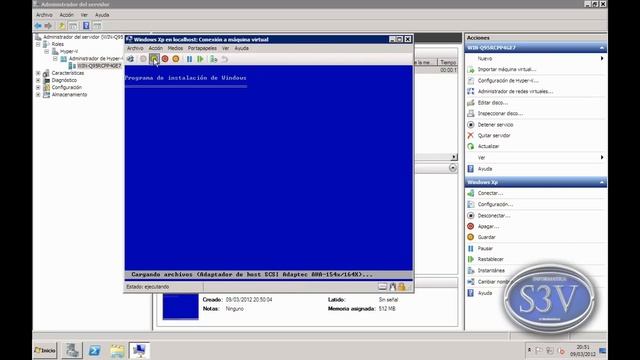Screen dimensions: 640x360
Task: Click the Windows Xp VM thumbnail preview
Action: (180, 306)
